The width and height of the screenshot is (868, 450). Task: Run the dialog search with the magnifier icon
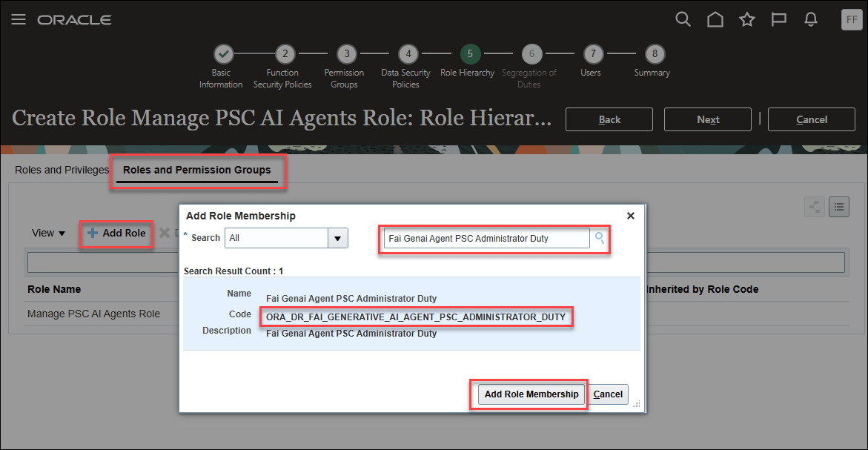pos(598,238)
